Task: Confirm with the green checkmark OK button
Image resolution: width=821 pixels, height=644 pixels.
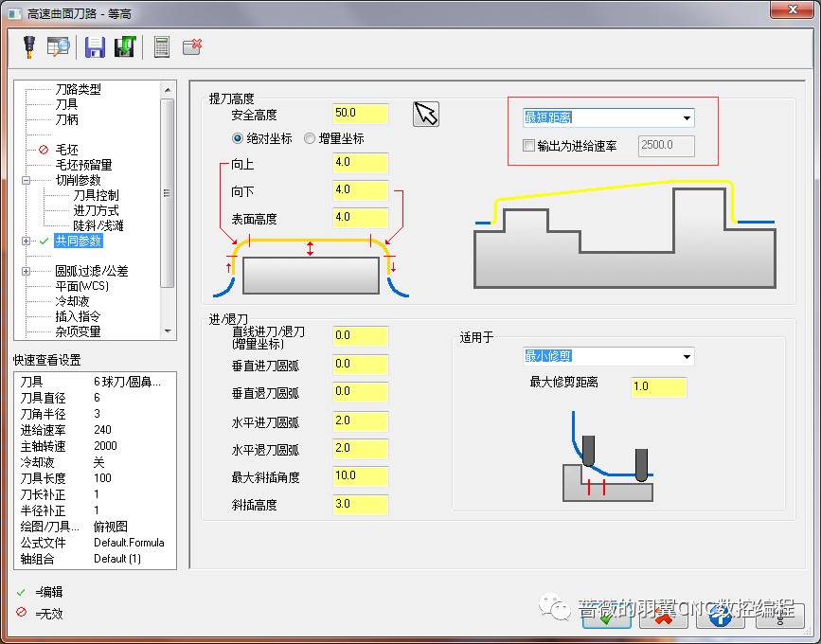Action: (606, 617)
